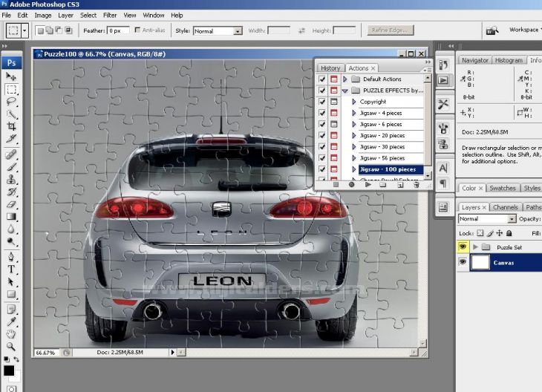Delete action with trash icon
Screen dimensions: 542x392
(x=417, y=185)
